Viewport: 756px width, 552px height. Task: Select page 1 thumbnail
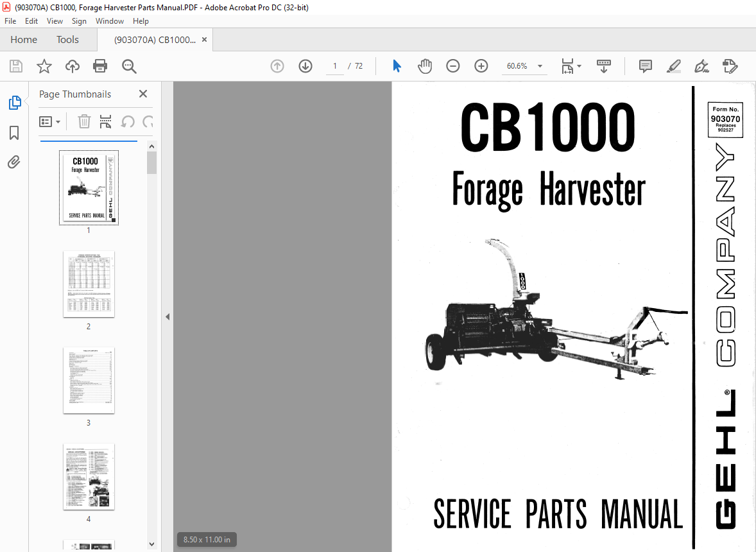89,187
